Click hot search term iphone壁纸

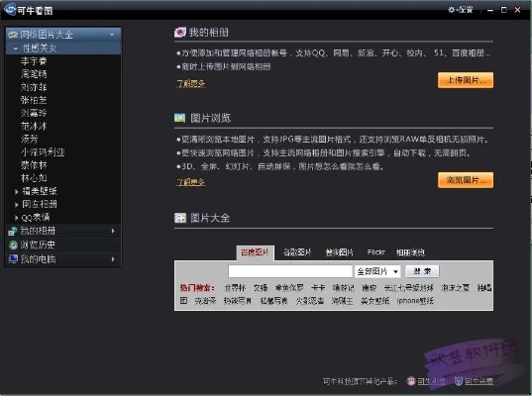click(415, 301)
